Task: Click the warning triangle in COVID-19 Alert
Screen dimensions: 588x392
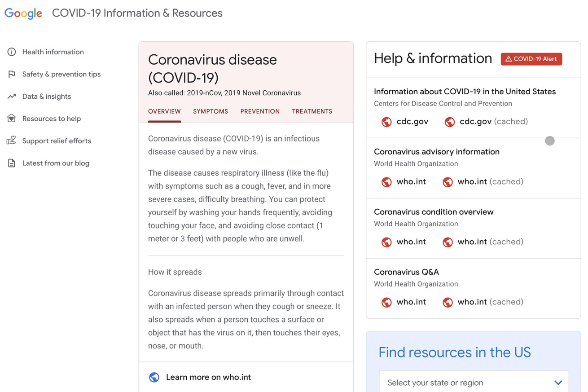Action: [x=509, y=59]
